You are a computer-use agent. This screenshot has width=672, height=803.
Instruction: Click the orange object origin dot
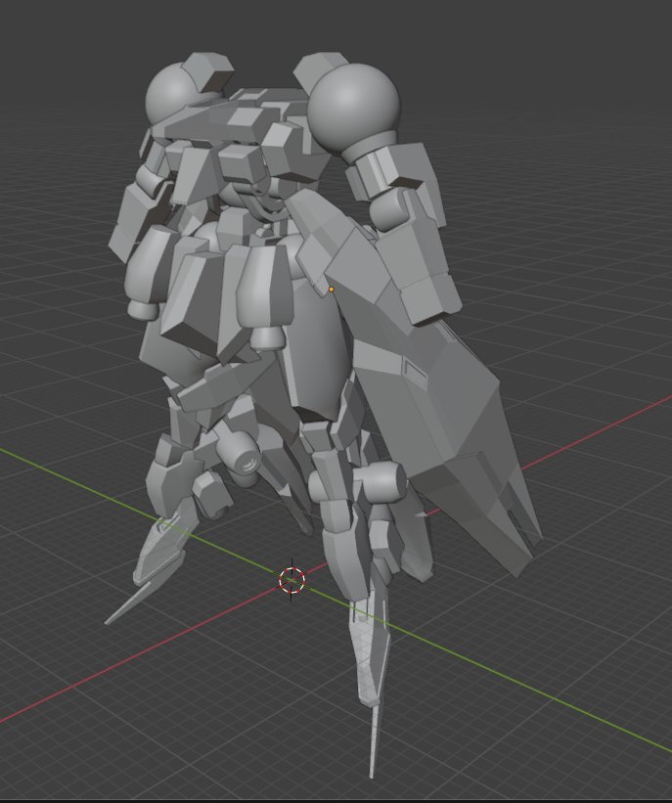(331, 290)
